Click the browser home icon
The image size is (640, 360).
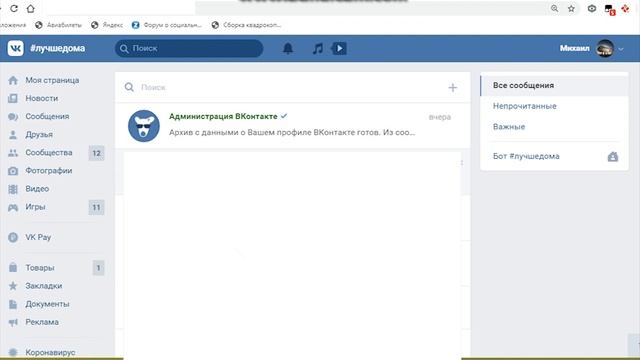coord(31,8)
